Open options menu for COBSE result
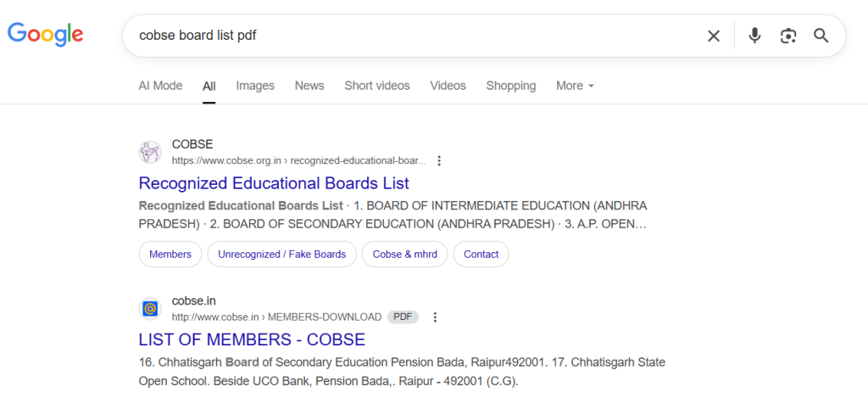The height and width of the screenshot is (398, 868). pyautogui.click(x=439, y=160)
